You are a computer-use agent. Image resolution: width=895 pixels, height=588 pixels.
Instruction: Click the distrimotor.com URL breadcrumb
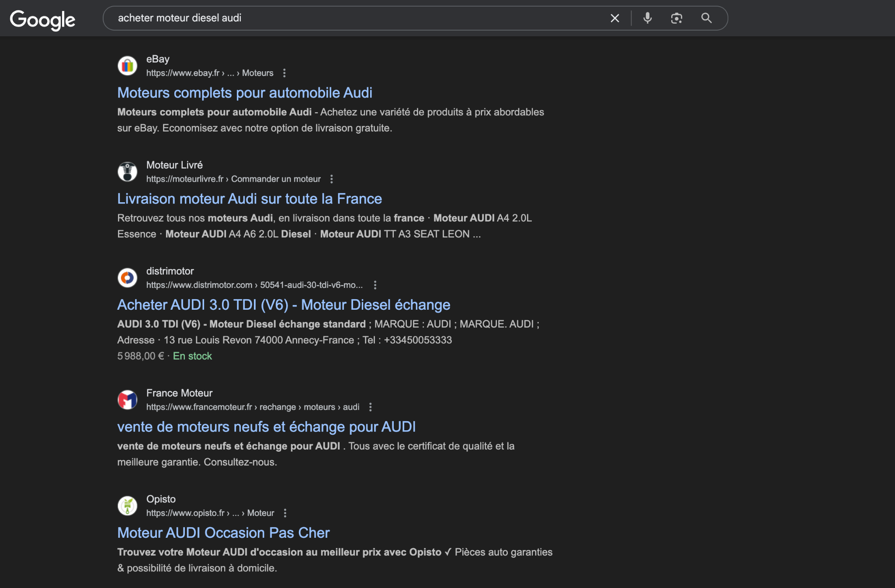click(254, 285)
